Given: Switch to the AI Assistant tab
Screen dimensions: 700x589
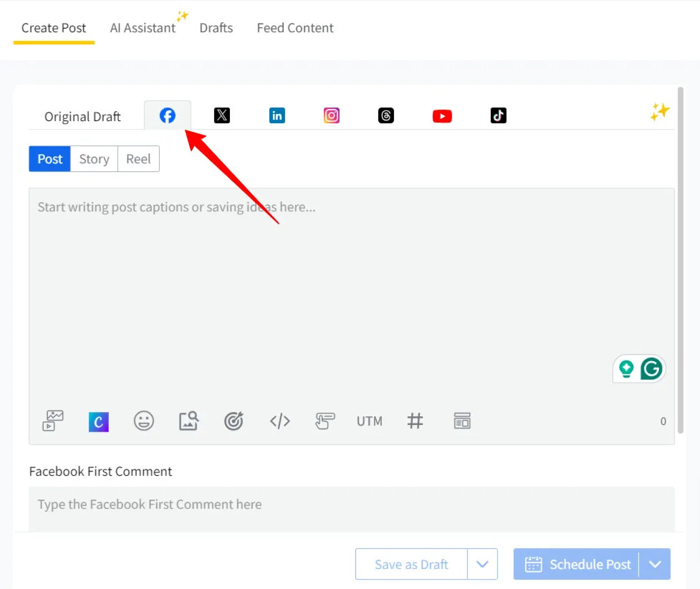Looking at the screenshot, I should 142,28.
